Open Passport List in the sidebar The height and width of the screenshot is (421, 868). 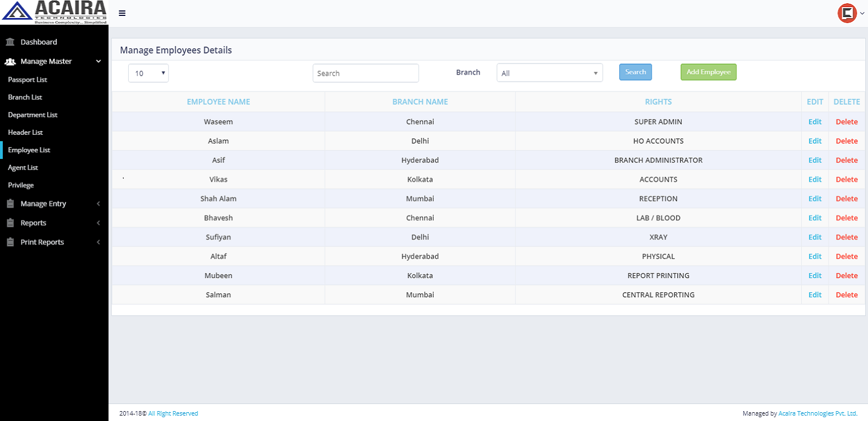pos(27,80)
